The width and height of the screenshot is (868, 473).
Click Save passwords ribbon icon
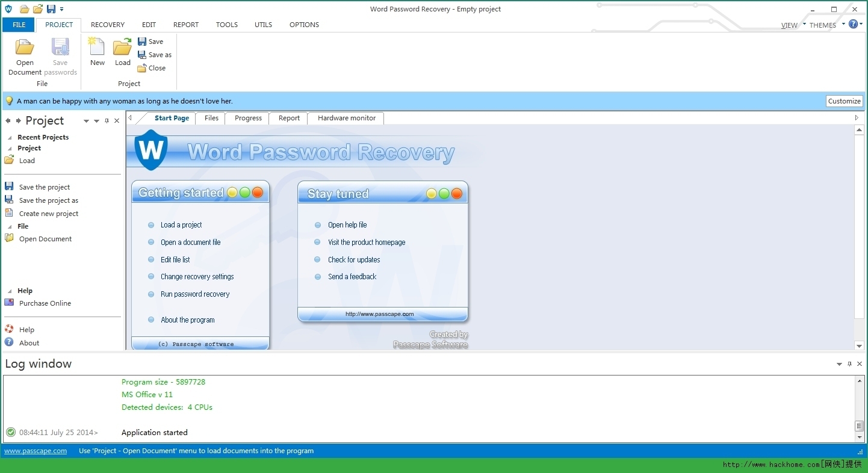60,57
